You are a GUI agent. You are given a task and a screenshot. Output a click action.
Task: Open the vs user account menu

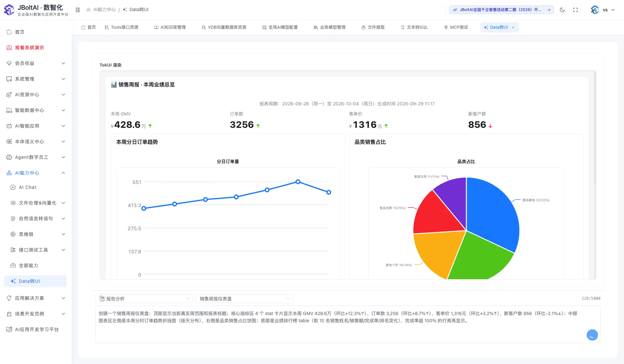[602, 10]
